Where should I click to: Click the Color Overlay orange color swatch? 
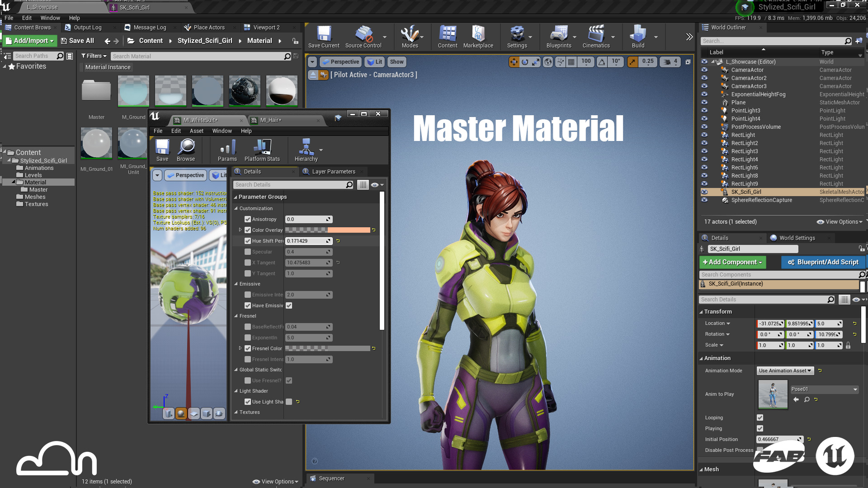pos(349,230)
